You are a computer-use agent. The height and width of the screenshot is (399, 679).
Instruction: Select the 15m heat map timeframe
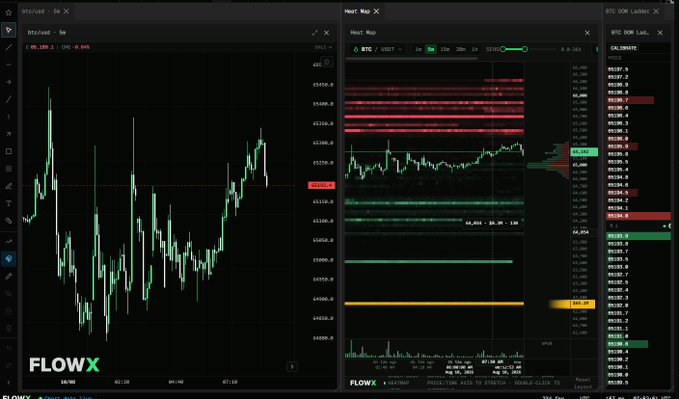point(445,49)
